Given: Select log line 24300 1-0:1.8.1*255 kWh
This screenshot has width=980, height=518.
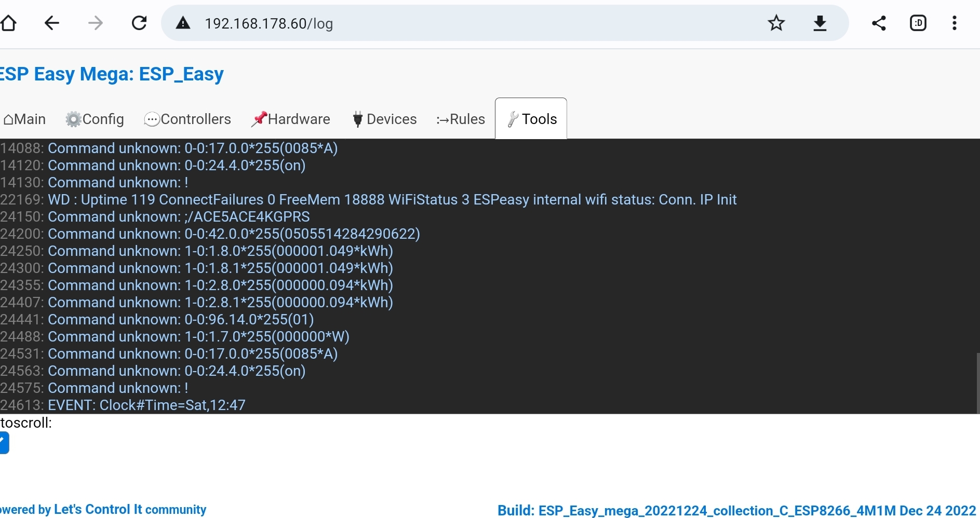Looking at the screenshot, I should pyautogui.click(x=196, y=268).
